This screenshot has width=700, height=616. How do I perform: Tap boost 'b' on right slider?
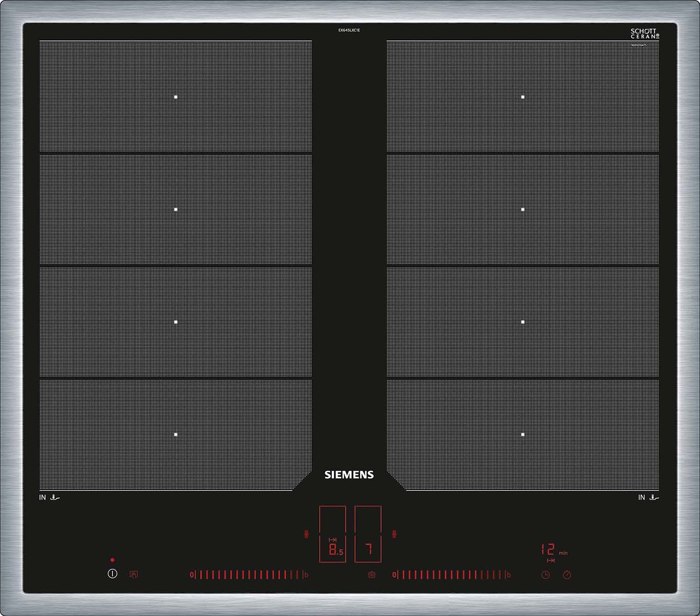pyautogui.click(x=509, y=575)
